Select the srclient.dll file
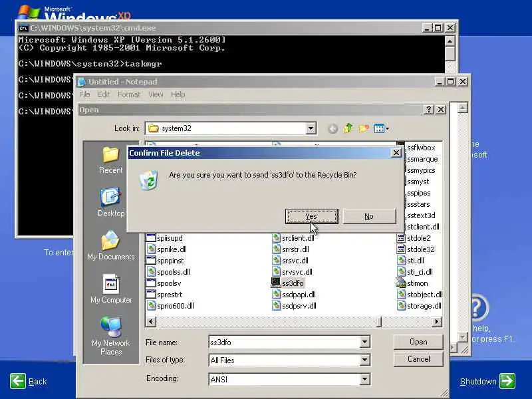This screenshot has width=532, height=399. pos(293,238)
